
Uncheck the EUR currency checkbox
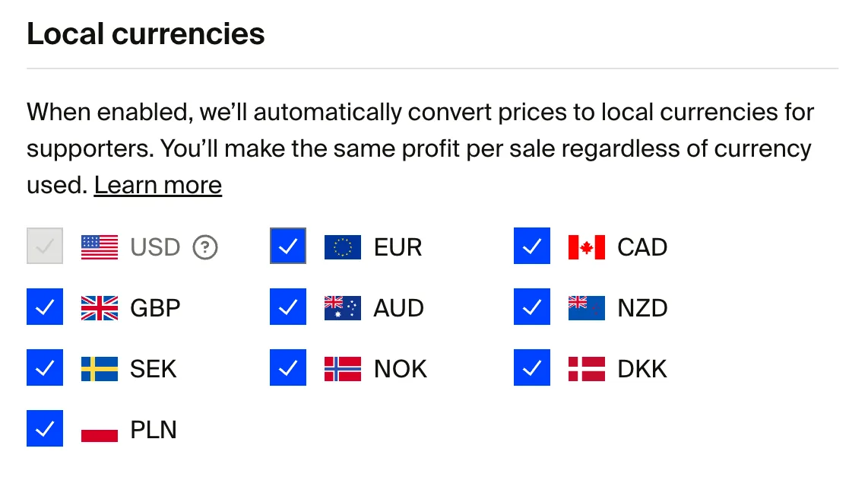pos(288,246)
